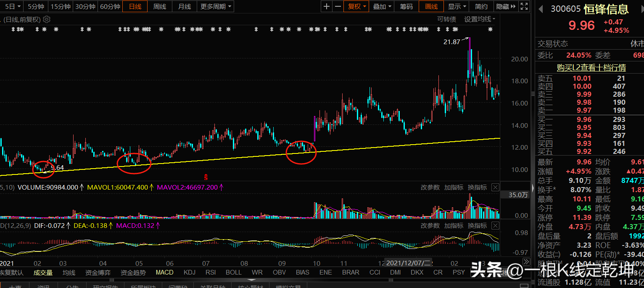
Task: Open the 设置均线 dropdown
Action: [480, 19]
